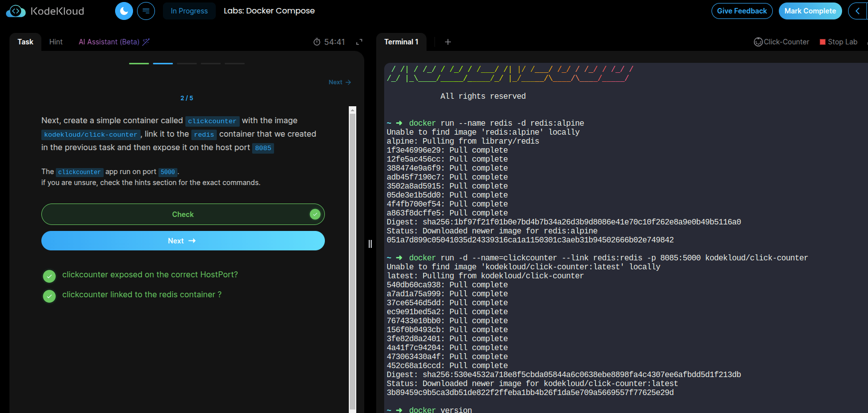868x413 pixels.
Task: Open the hamburger menu icon
Action: click(x=146, y=11)
